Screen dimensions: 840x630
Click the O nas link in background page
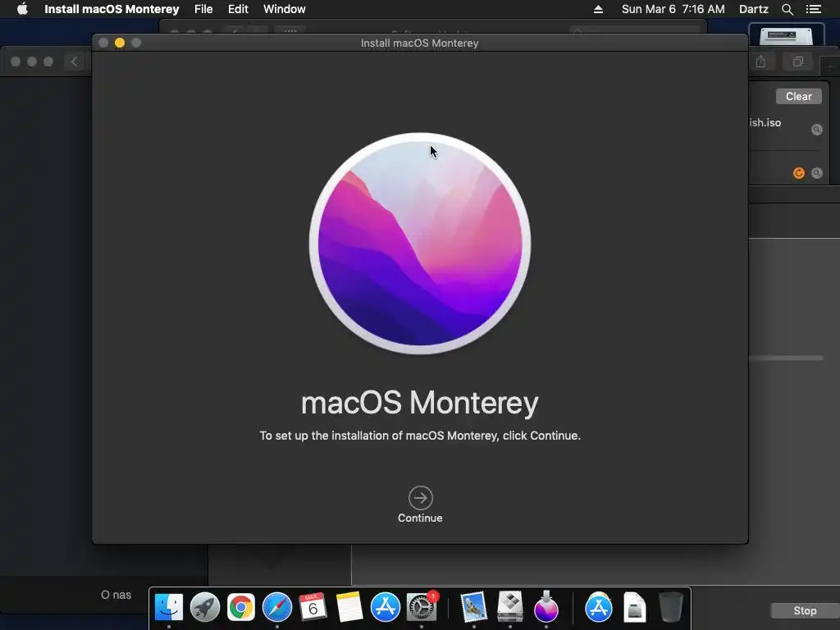[x=116, y=595]
